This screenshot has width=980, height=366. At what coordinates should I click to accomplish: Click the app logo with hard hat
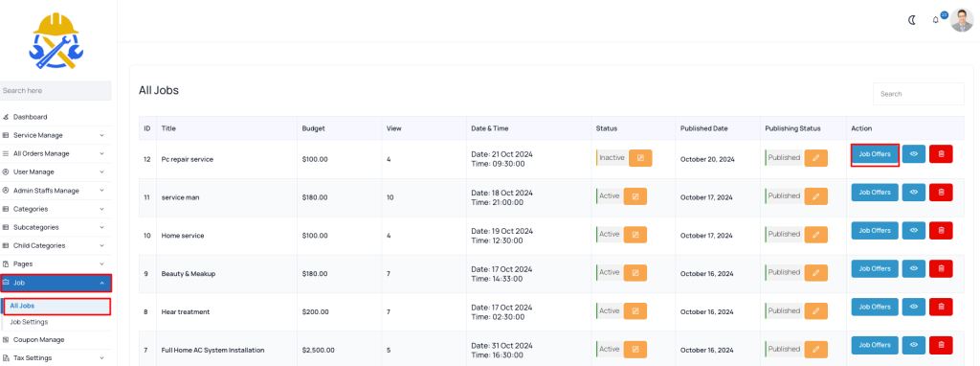tap(56, 40)
